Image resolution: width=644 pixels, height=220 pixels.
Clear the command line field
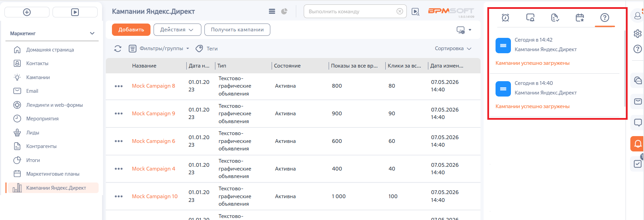coord(400,11)
